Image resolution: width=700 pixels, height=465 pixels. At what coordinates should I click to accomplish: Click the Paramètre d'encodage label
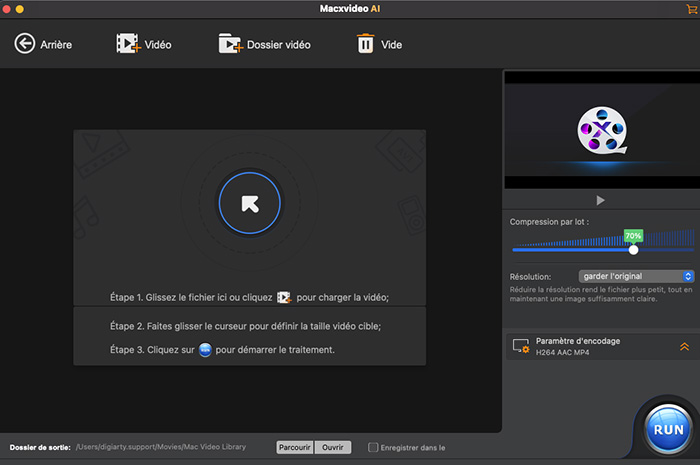578,341
